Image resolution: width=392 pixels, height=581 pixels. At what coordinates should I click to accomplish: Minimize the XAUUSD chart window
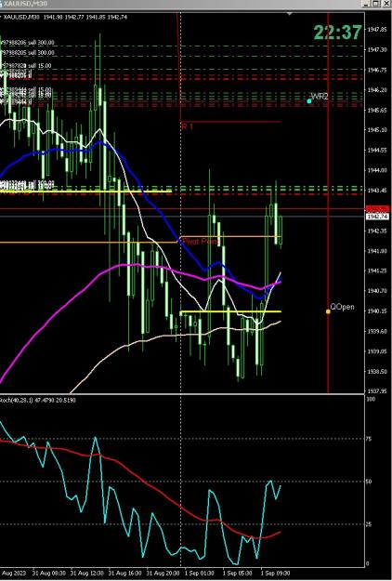tap(366, 4)
